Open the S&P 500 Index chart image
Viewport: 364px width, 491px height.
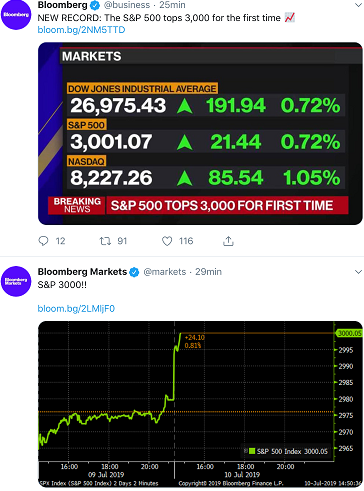tap(200, 404)
